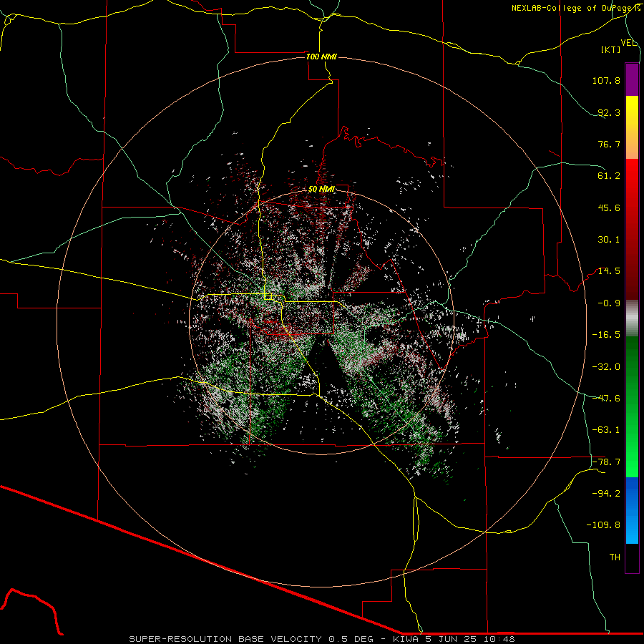The image size is (644, 644).
Task: Click the 14.5 velocity scale value
Action: (609, 271)
